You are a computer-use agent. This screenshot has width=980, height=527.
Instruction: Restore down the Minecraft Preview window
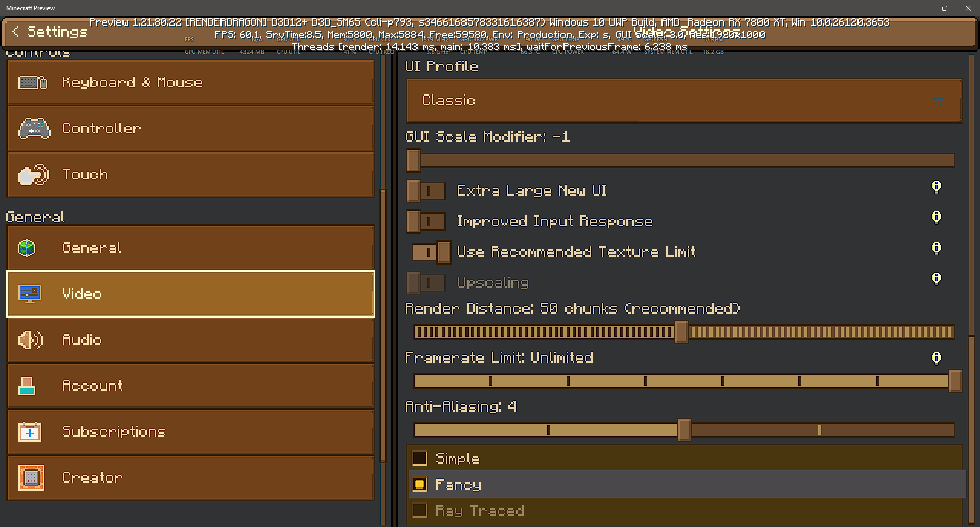tap(945, 8)
